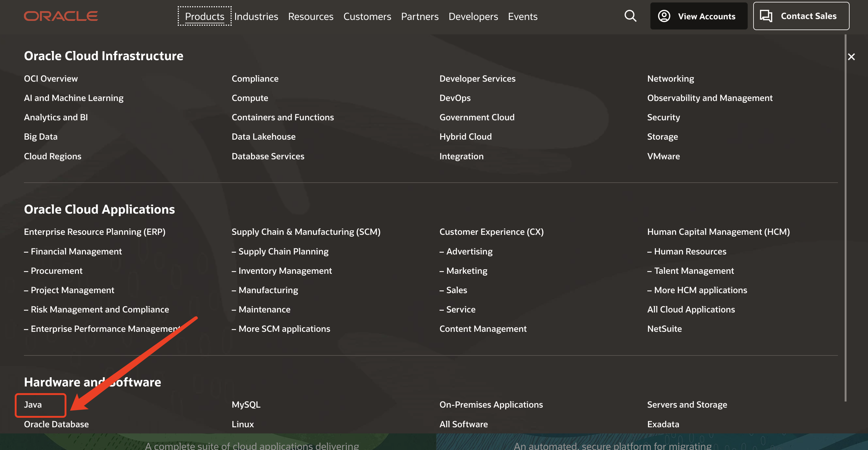Go to Oracle Database
The height and width of the screenshot is (450, 868).
(x=56, y=424)
